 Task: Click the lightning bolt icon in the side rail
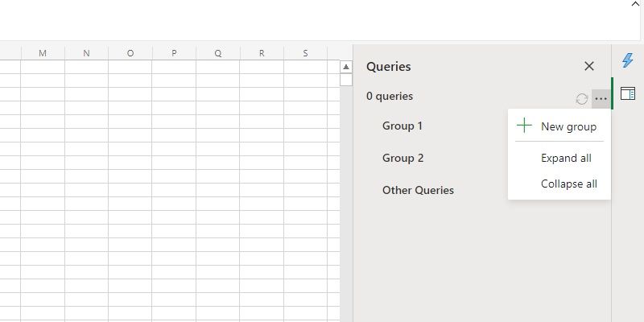point(628,60)
